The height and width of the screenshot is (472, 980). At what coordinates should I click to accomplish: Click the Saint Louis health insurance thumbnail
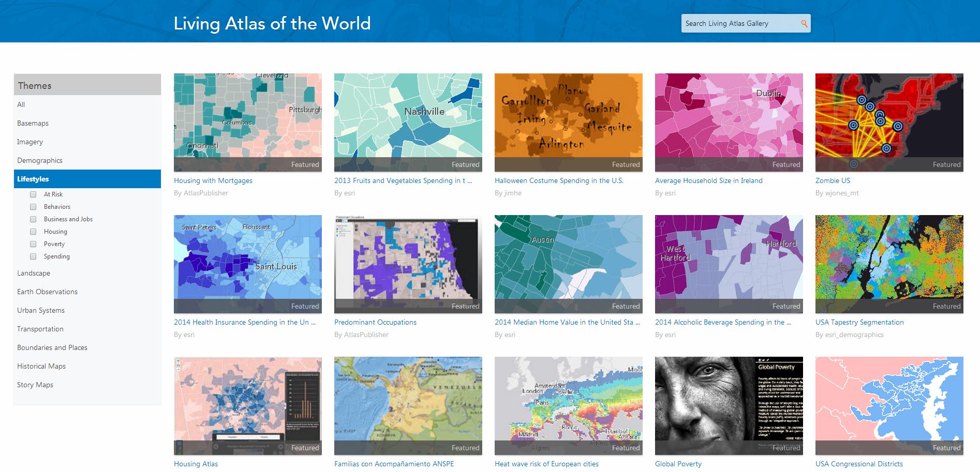coord(248,264)
